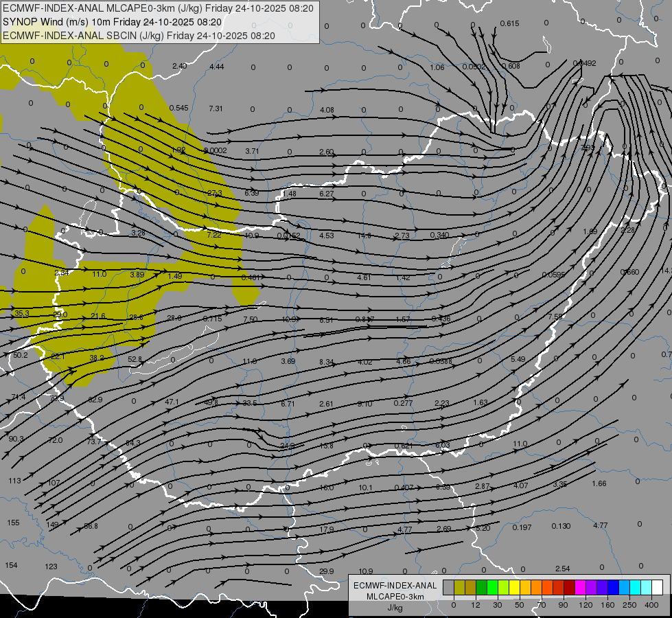Select the '90' tick label in the legend
Image resolution: width=672 pixels, height=618 pixels.
click(x=564, y=605)
